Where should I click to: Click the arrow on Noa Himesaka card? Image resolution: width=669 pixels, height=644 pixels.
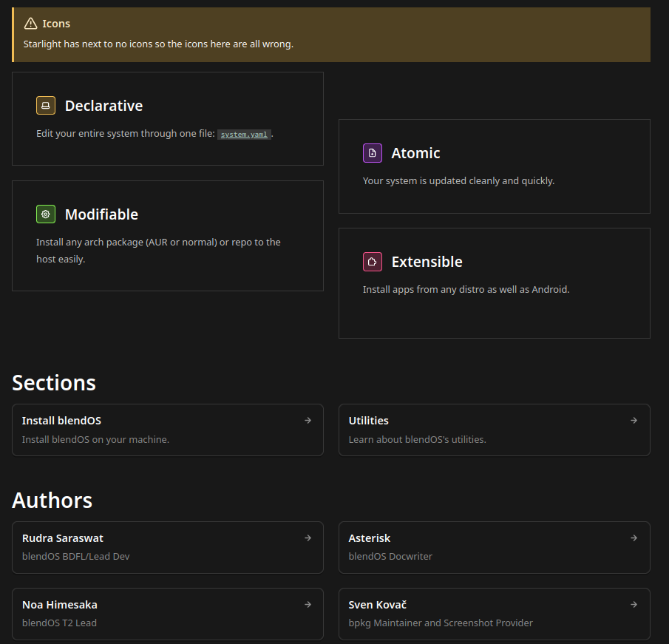308,604
